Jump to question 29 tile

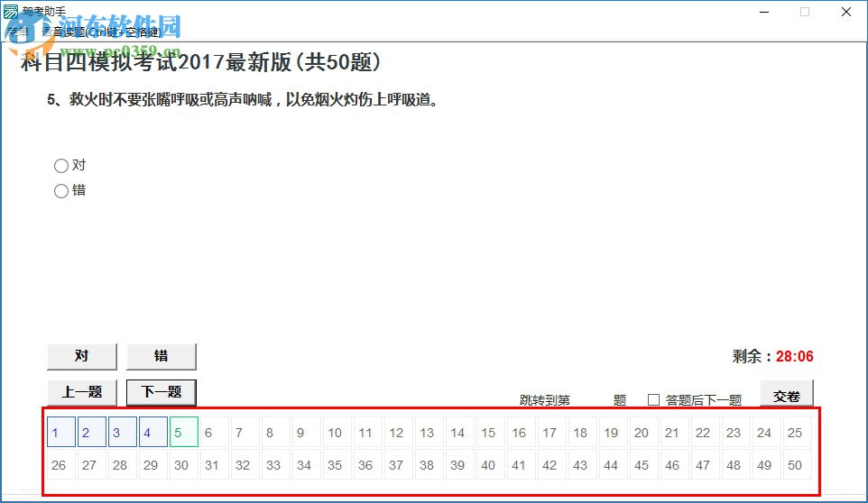coord(153,464)
